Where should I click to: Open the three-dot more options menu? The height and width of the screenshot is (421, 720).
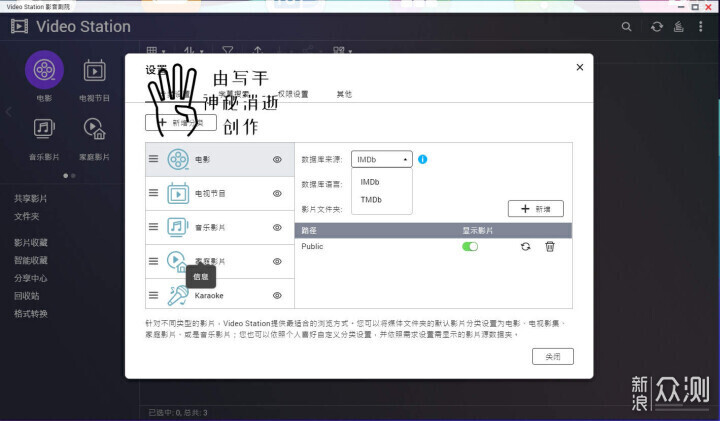click(701, 27)
